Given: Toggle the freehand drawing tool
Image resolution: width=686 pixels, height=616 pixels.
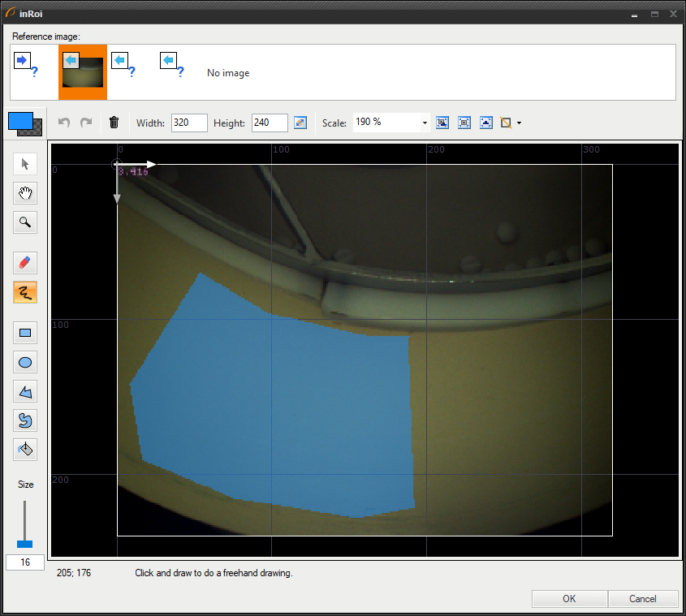Looking at the screenshot, I should click(25, 292).
